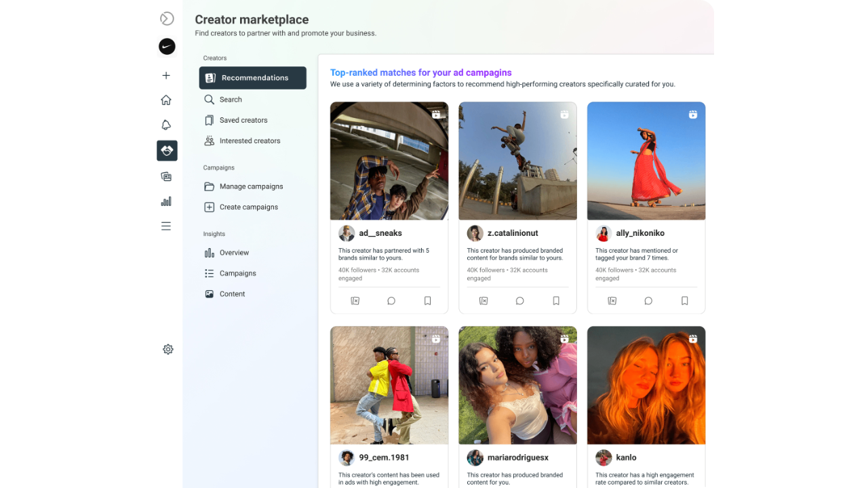Click the reels badge on 99_cem.1981 thumbnail
Viewport: 868px width, 488px height.
pos(436,339)
